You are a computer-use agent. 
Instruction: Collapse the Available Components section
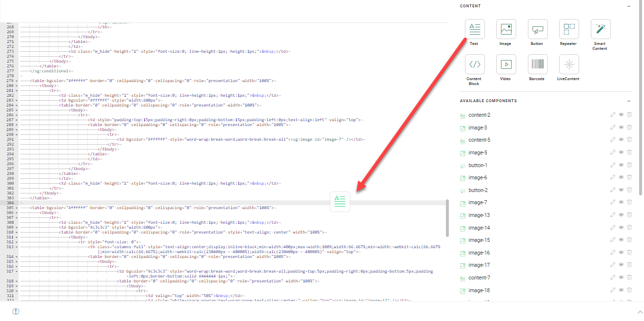(628, 101)
